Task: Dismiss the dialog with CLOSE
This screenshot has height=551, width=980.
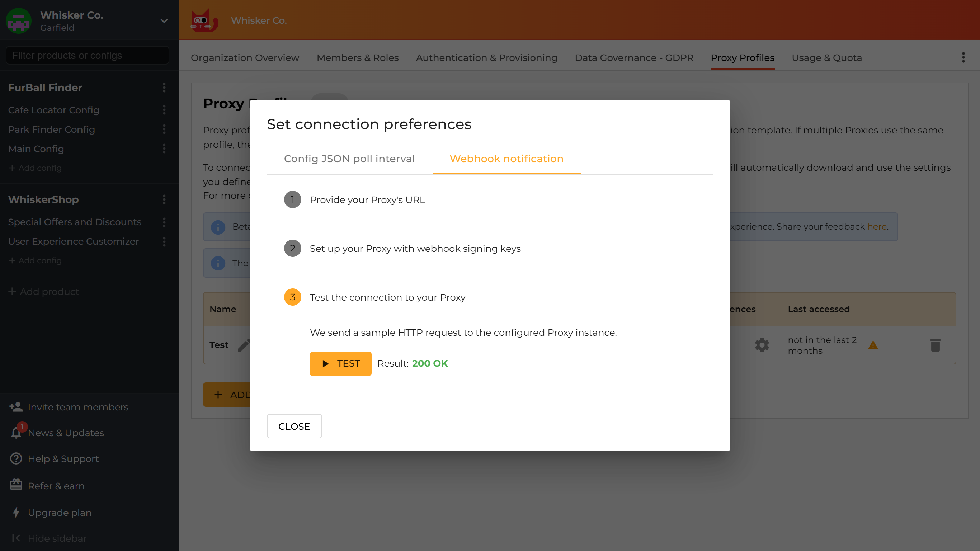Action: 294,426
